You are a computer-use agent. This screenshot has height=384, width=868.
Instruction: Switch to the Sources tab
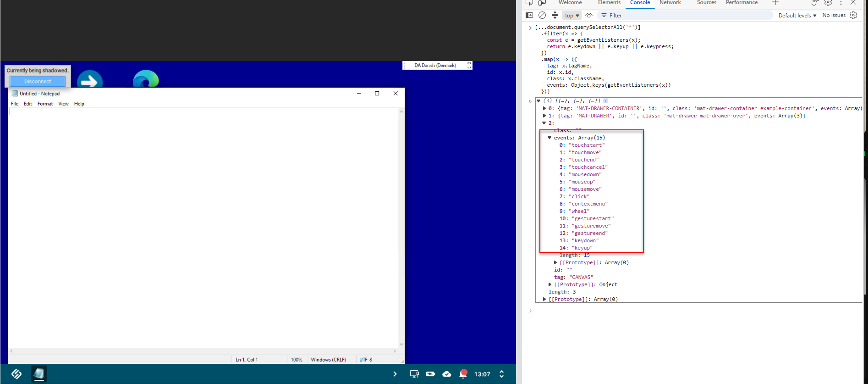click(x=706, y=2)
